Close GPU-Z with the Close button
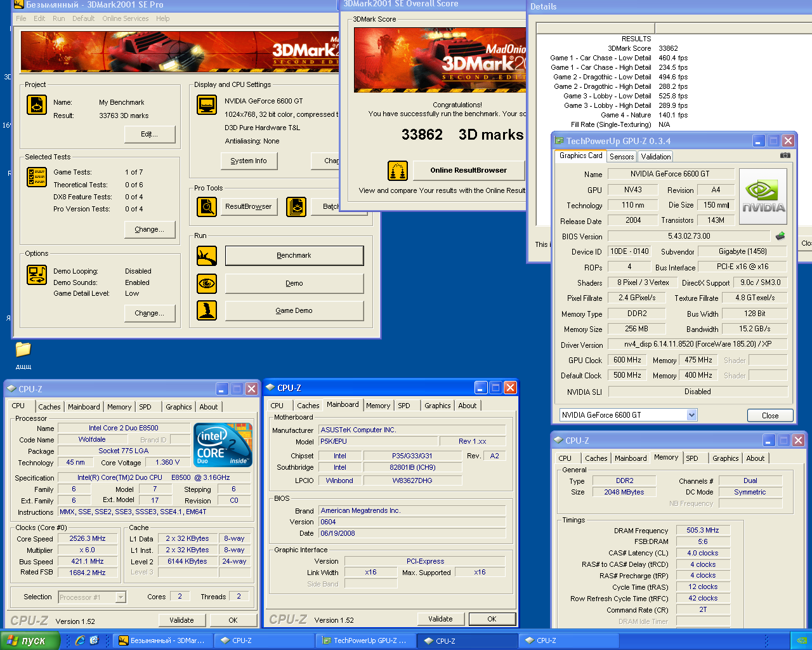812x650 pixels. [770, 416]
